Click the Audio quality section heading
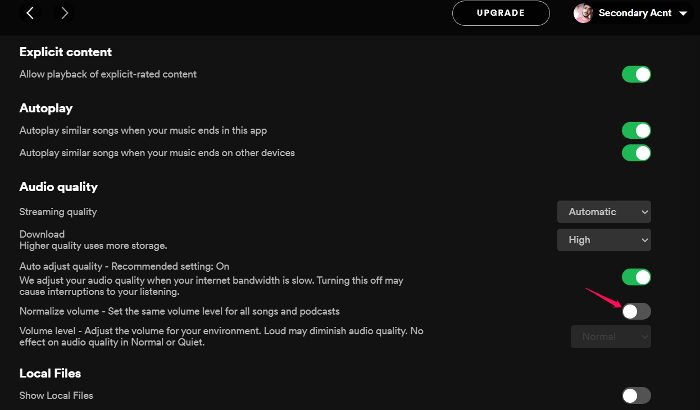 click(x=58, y=187)
